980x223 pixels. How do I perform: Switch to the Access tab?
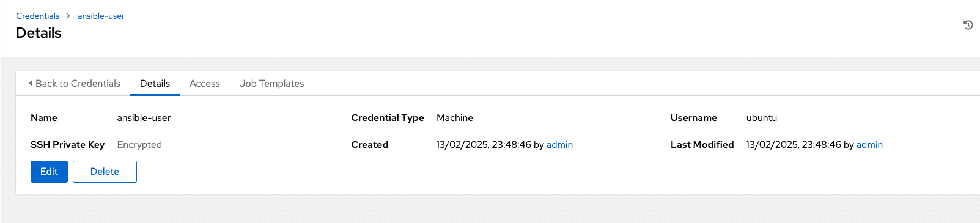pyautogui.click(x=204, y=83)
